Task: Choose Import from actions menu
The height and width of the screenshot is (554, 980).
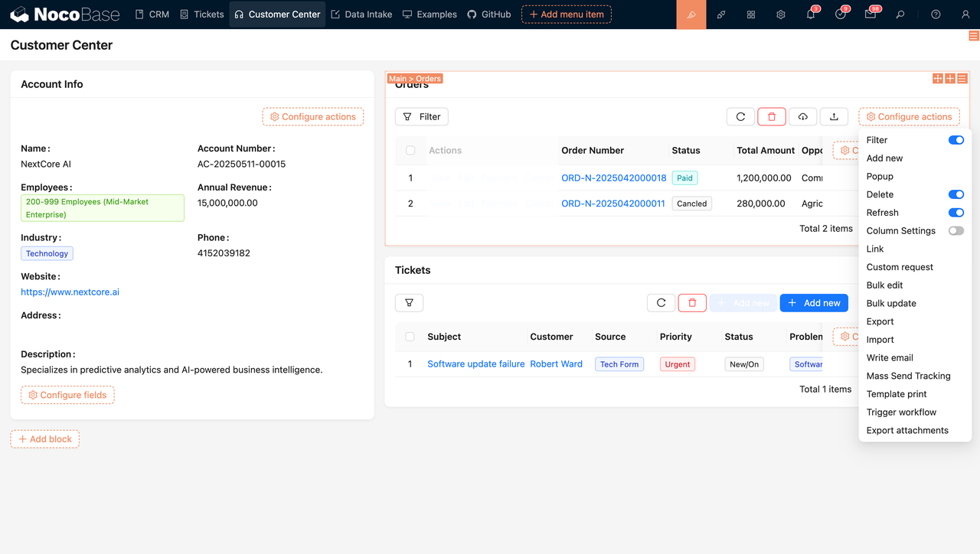Action: point(915,340)
